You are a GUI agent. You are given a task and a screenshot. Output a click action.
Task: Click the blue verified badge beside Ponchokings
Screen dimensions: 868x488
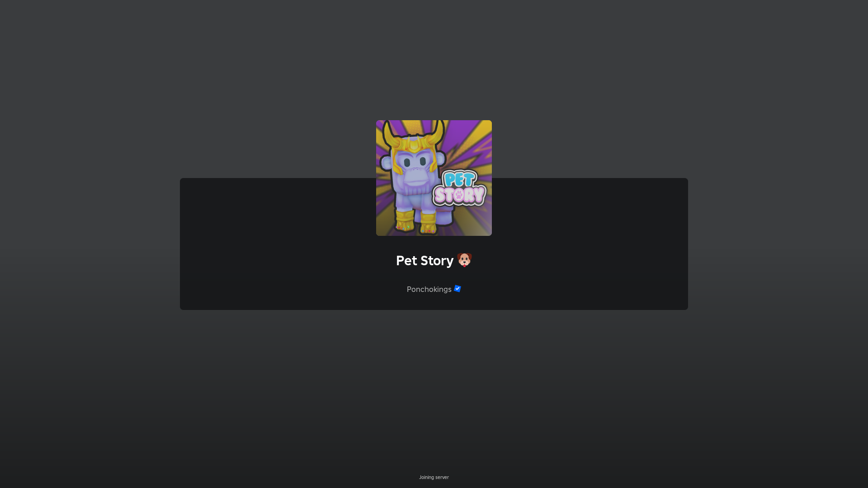pos(458,289)
